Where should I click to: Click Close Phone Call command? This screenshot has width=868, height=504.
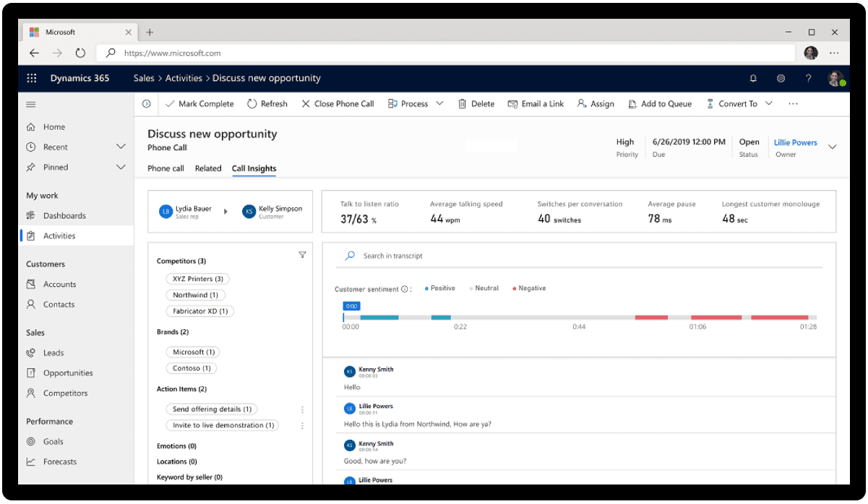coord(338,104)
